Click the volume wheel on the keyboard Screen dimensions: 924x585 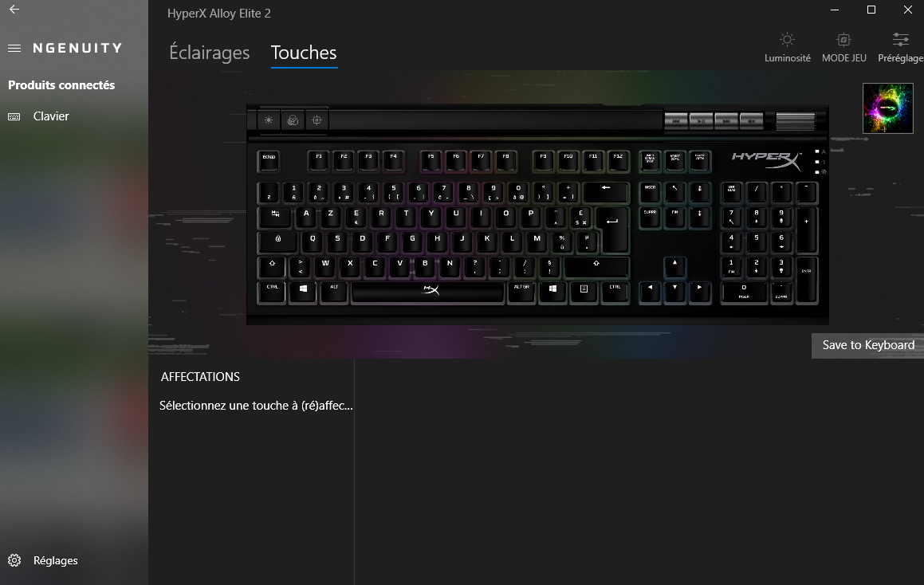[x=795, y=121]
